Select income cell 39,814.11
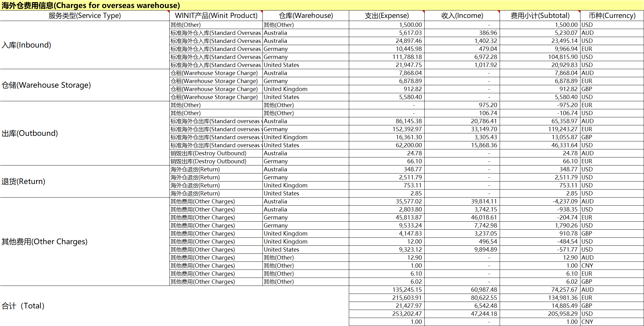The width and height of the screenshot is (644, 326). click(462, 201)
